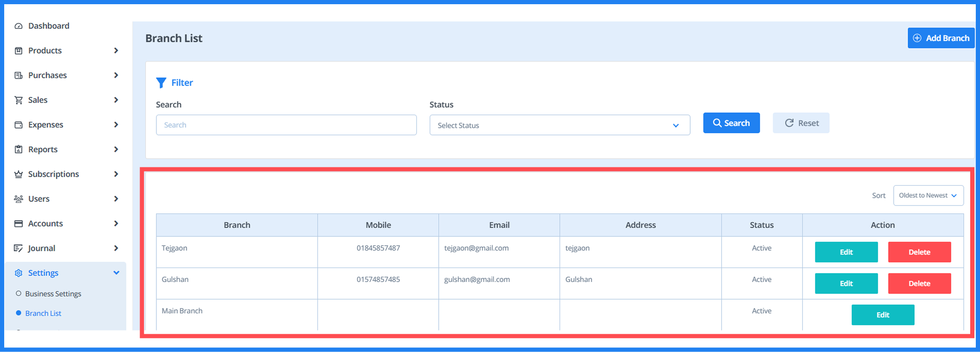
Task: Click the Expenses wallet icon
Action: tap(19, 125)
